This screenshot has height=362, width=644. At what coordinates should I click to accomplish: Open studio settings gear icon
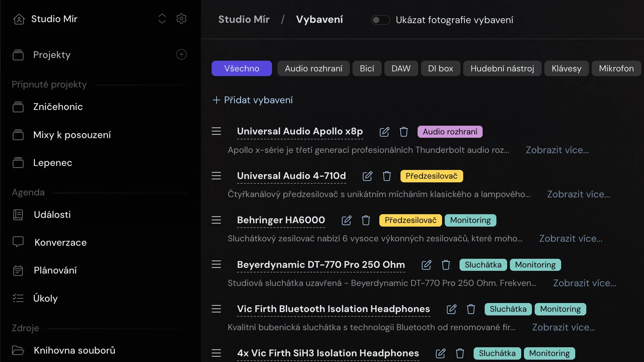pos(181,19)
